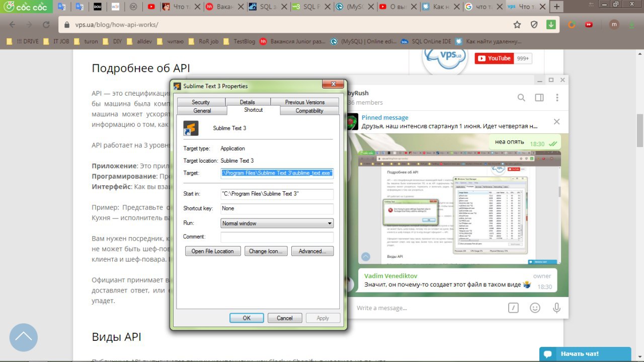Open the Pinned message in Telegram
The height and width of the screenshot is (362, 644).
pyautogui.click(x=449, y=122)
